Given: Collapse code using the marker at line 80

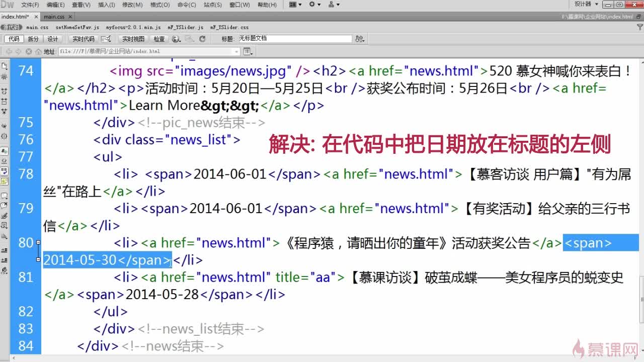Looking at the screenshot, I should click(38, 243).
